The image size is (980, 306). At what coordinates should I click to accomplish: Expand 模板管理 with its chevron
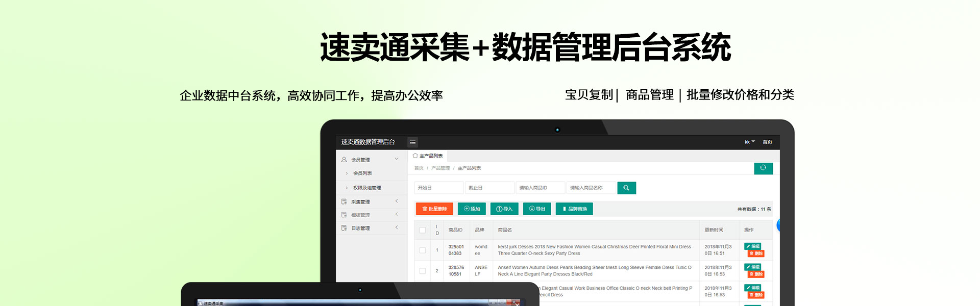tap(397, 215)
